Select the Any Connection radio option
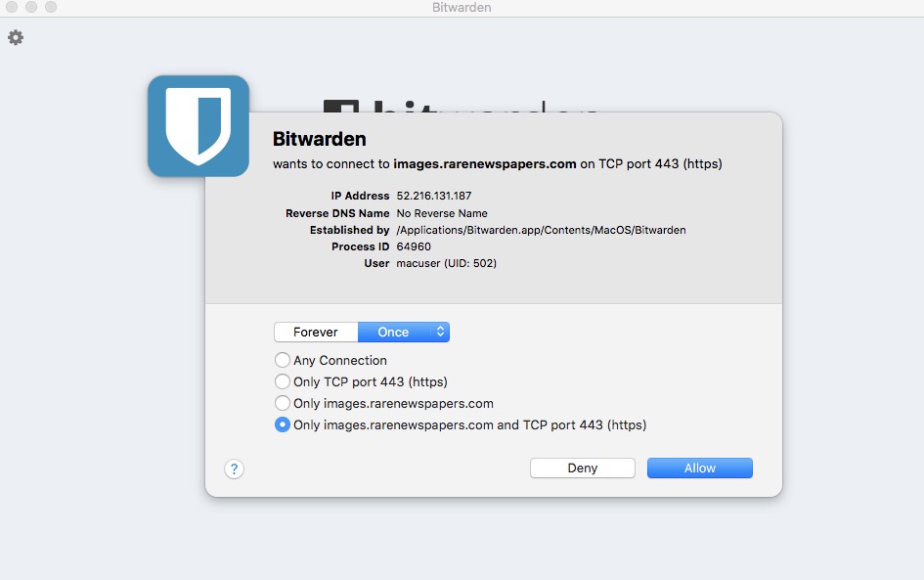This screenshot has height=580, width=924. (283, 360)
